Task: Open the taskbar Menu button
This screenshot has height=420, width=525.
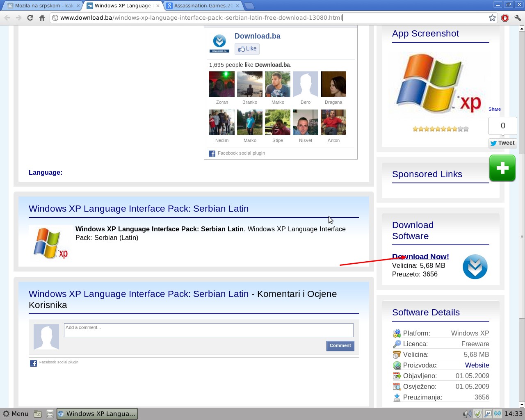Action: [16, 414]
